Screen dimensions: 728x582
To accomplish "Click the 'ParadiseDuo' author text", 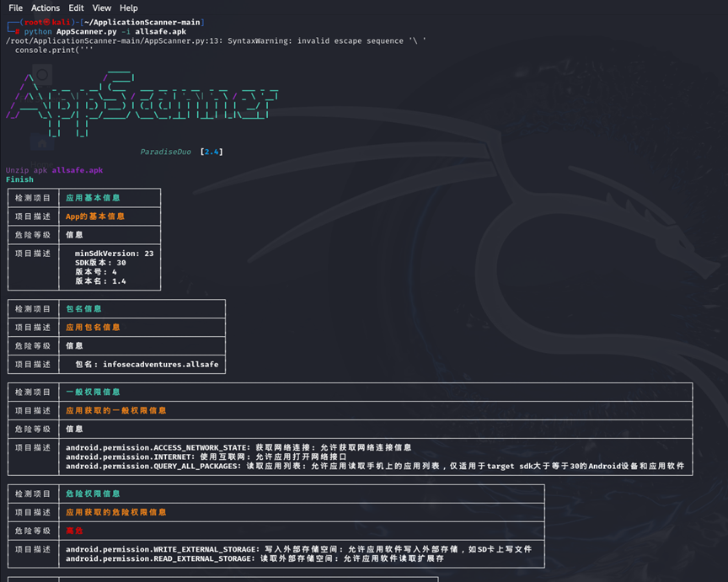I will [x=166, y=152].
